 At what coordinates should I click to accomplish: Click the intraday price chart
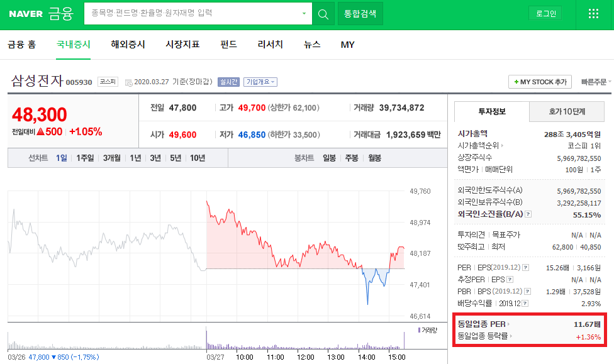(206, 253)
